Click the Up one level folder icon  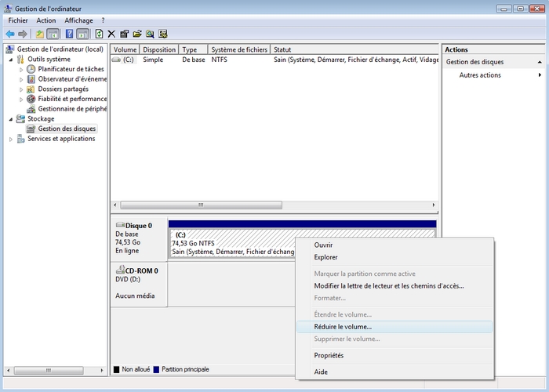tap(39, 34)
